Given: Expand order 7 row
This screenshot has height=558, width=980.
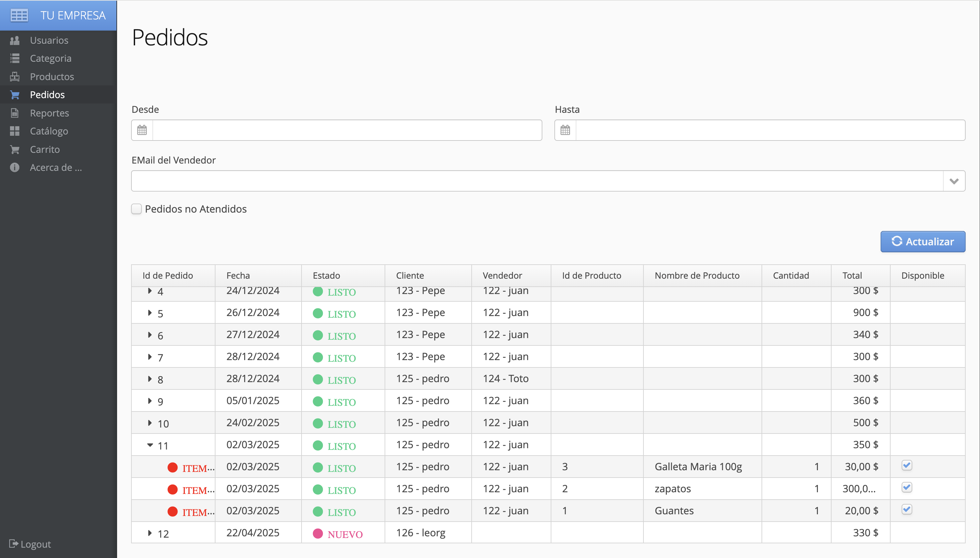Looking at the screenshot, I should click(x=150, y=357).
